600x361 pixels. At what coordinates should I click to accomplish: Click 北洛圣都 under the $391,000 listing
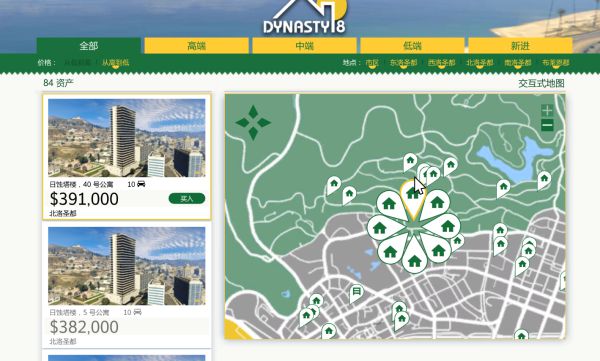pyautogui.click(x=63, y=213)
